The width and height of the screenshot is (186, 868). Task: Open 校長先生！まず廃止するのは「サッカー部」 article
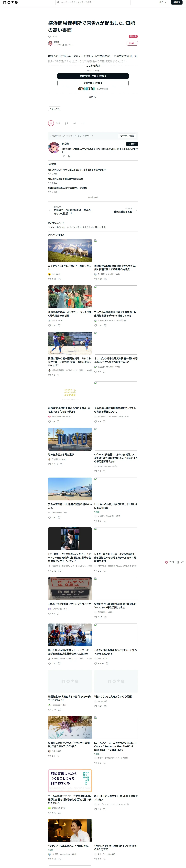tap(70, 698)
